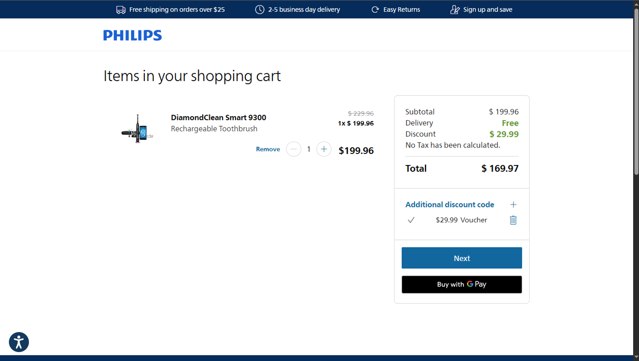
Task: Click No Tax has been calculated note
Action: pos(453,145)
